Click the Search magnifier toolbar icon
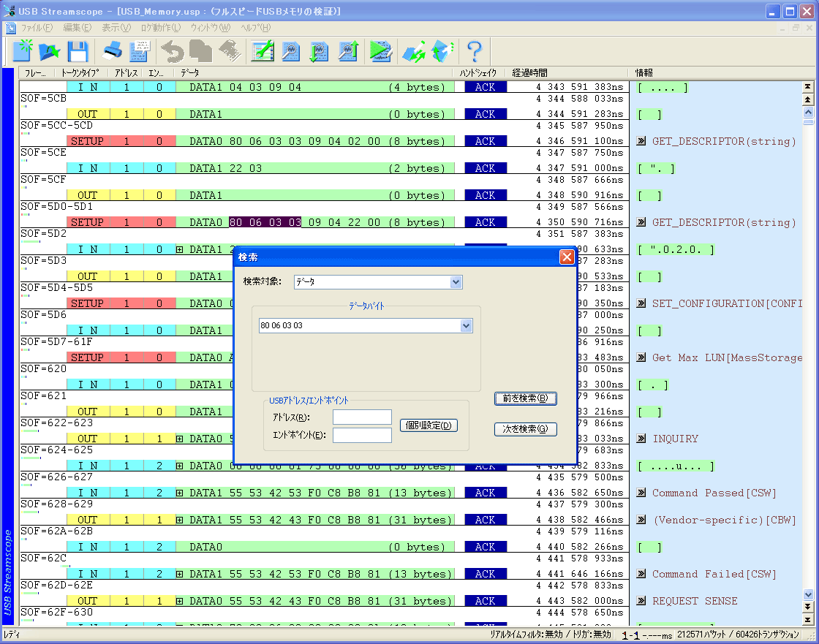The image size is (819, 644). [x=291, y=51]
